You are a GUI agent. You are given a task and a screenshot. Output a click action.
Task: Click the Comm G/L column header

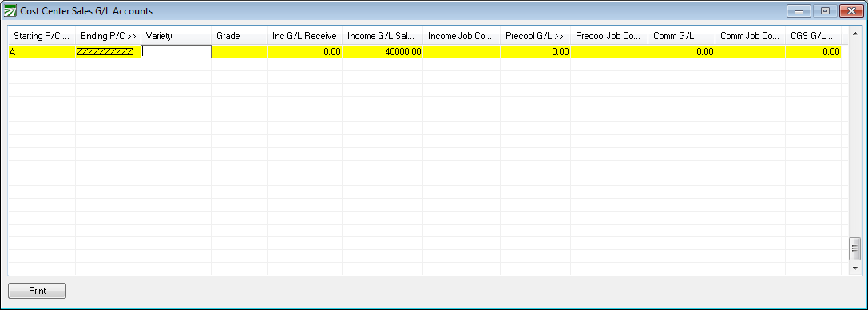(681, 36)
